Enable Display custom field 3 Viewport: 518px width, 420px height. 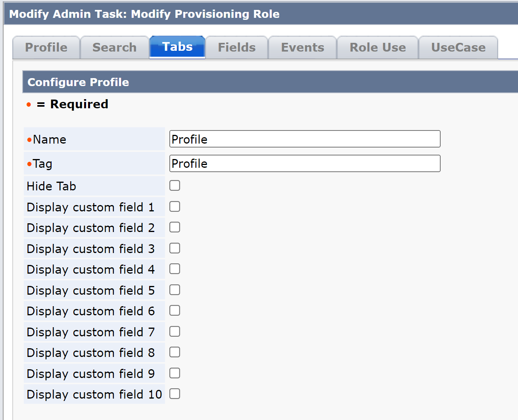pyautogui.click(x=175, y=248)
